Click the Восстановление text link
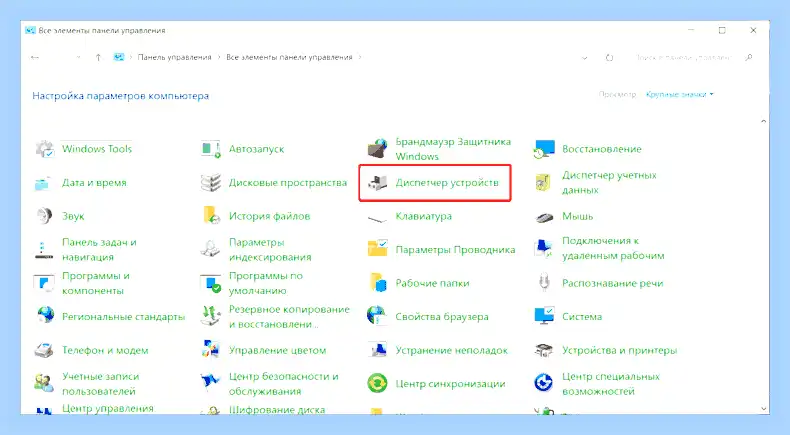790x435 pixels. coord(602,149)
